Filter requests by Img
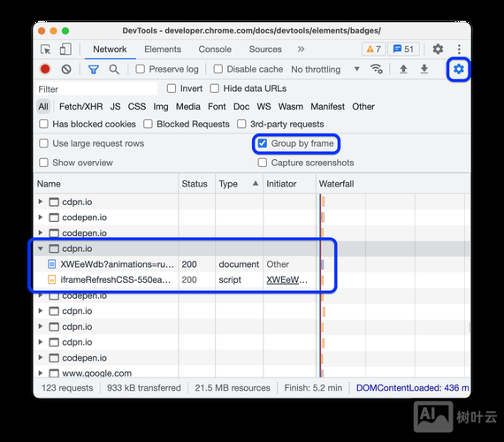The height and width of the screenshot is (442, 504). tap(161, 106)
